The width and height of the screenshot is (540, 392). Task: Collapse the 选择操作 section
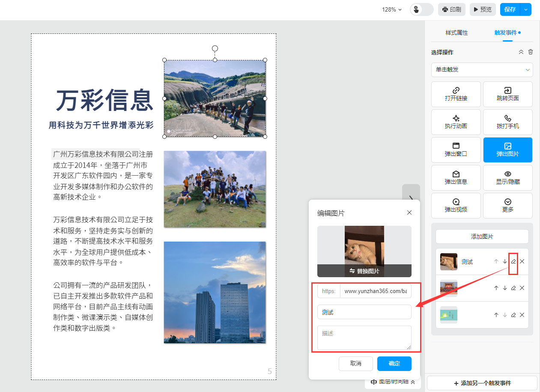pos(521,52)
